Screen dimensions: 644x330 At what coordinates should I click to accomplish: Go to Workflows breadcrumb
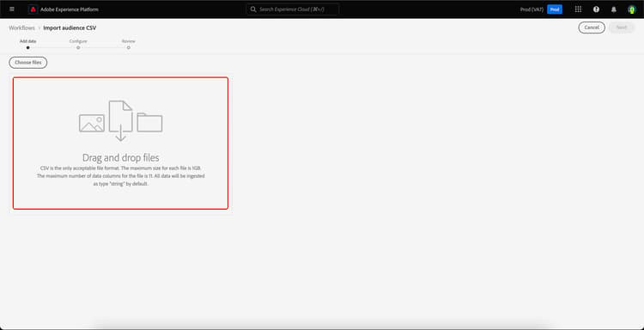pyautogui.click(x=21, y=27)
